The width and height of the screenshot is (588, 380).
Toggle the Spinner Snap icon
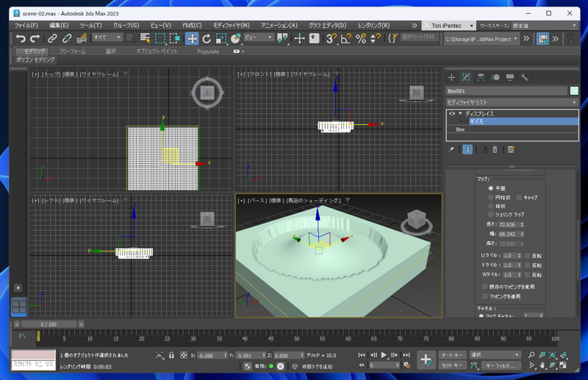pos(376,38)
